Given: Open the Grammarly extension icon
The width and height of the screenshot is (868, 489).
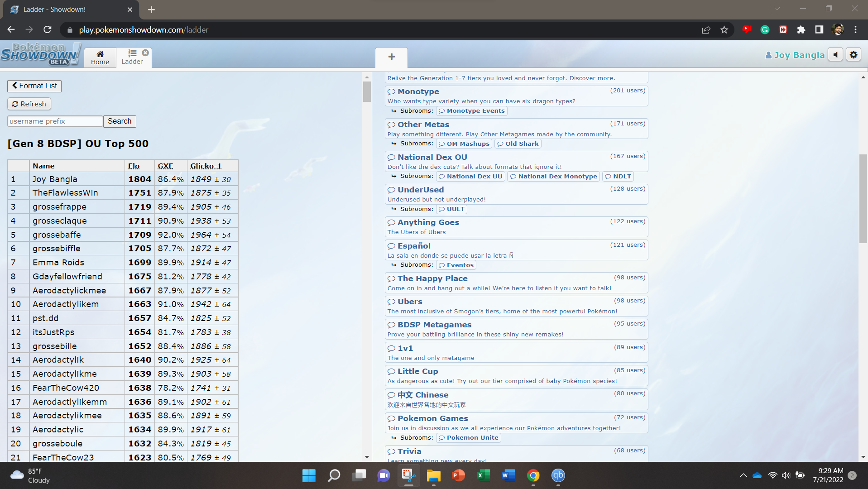Looking at the screenshot, I should click(765, 30).
